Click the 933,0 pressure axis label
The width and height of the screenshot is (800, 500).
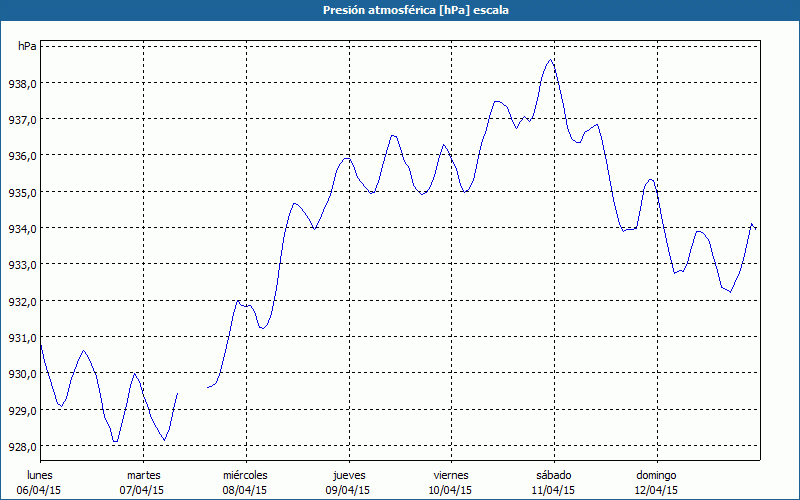[x=22, y=265]
